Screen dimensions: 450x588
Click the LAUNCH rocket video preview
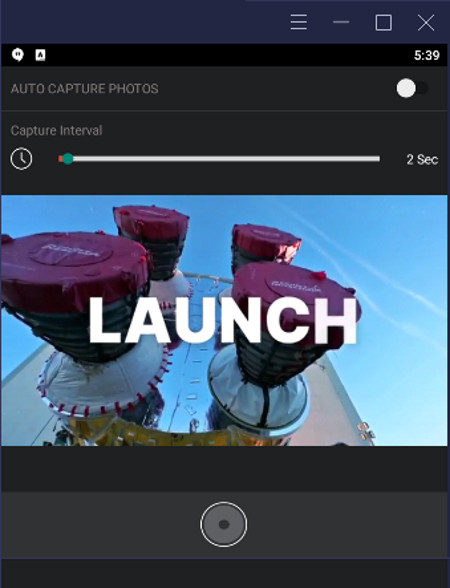224,320
